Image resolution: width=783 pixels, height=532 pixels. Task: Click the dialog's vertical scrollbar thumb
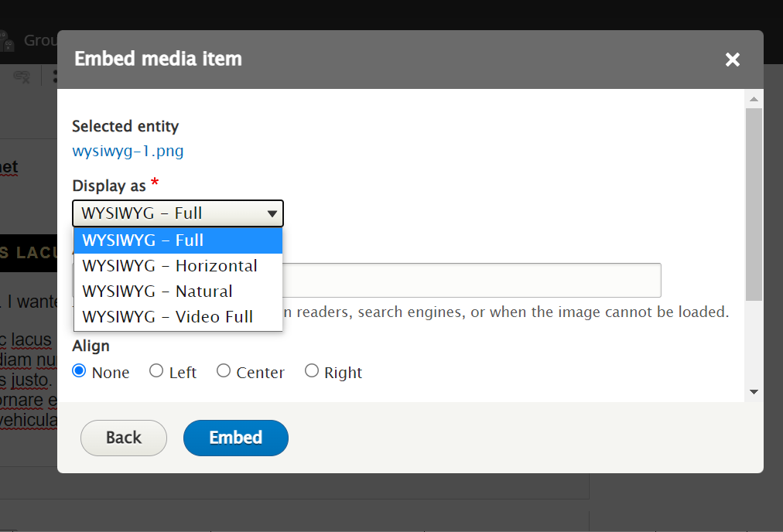point(754,204)
